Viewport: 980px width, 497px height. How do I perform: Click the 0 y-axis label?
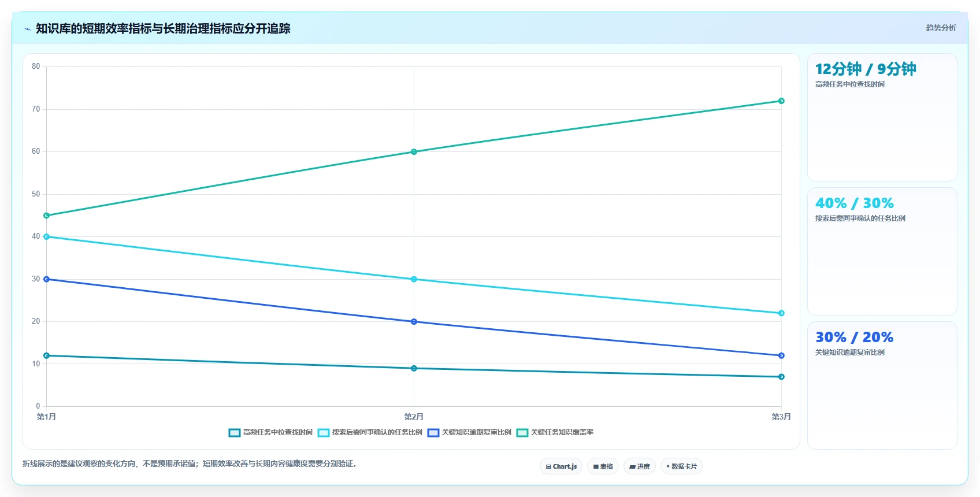click(x=38, y=406)
